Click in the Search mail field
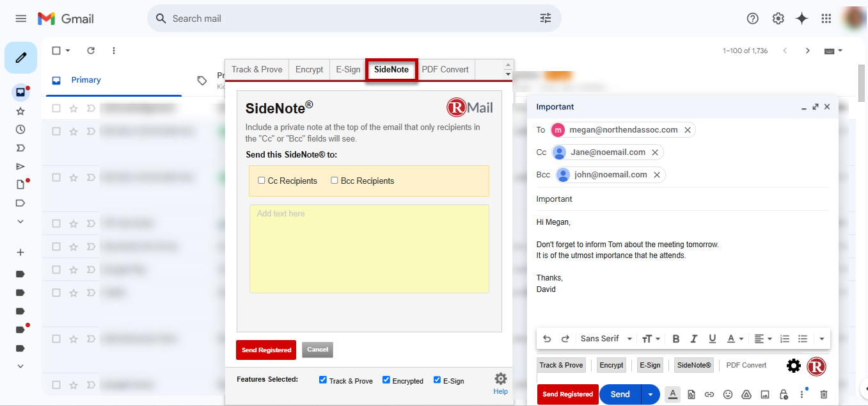Screen dimensions: 868x406 [354, 19]
